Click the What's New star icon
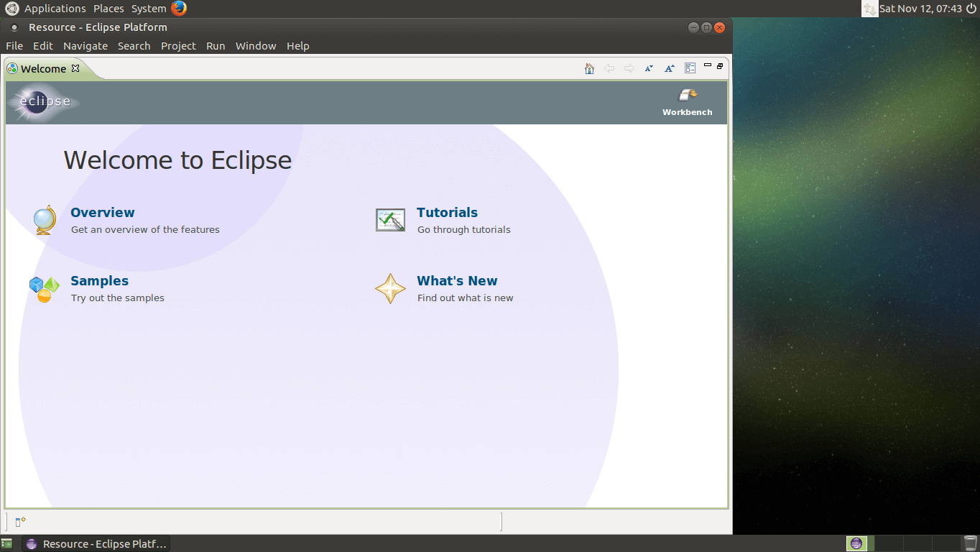The image size is (980, 552). (390, 288)
